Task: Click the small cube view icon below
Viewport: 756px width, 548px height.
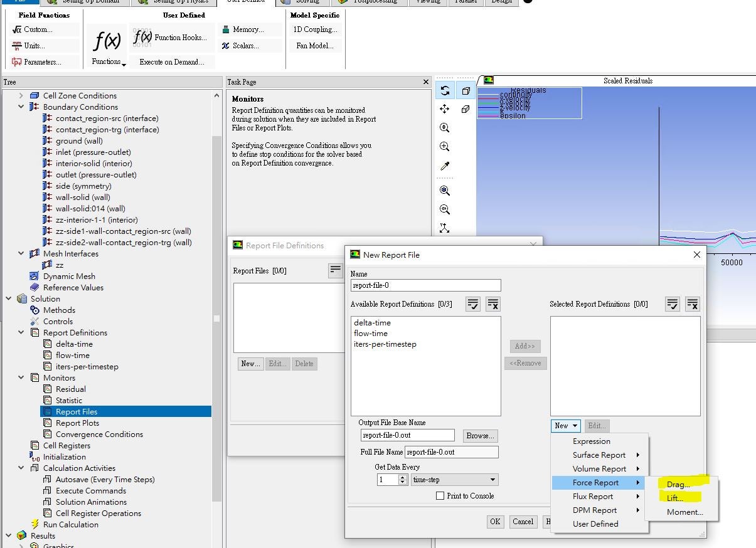Action: [x=466, y=109]
